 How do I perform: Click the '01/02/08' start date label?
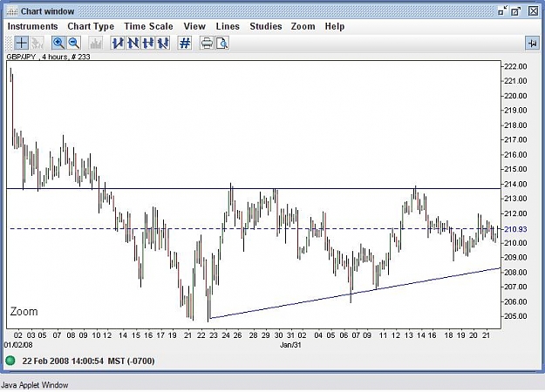(x=18, y=345)
